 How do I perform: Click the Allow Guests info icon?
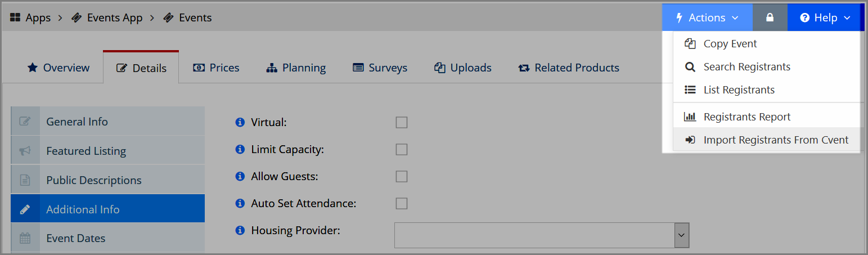click(240, 176)
